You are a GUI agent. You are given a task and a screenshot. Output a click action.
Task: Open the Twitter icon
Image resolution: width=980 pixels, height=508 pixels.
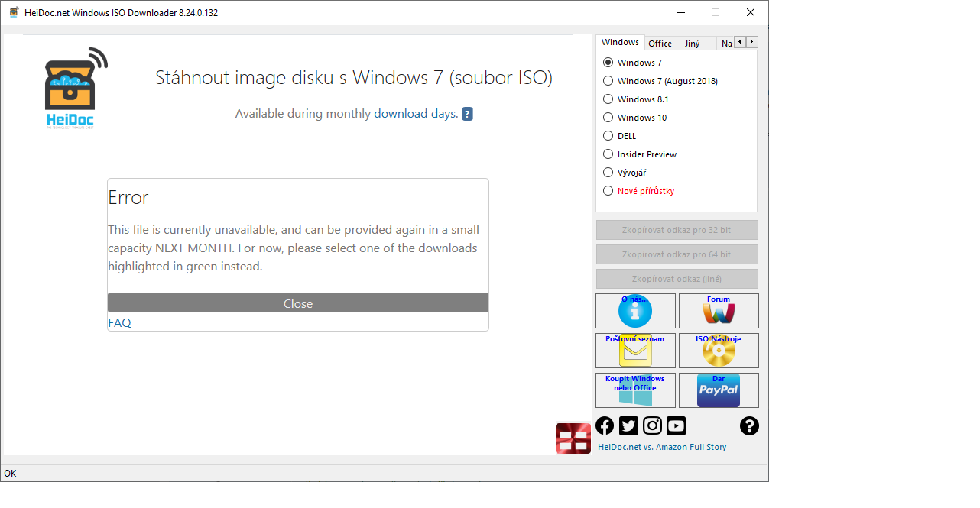coord(628,426)
